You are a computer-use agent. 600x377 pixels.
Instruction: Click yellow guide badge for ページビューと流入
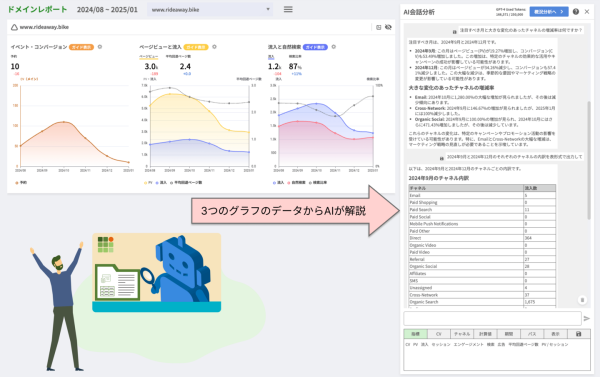pyautogui.click(x=196, y=47)
